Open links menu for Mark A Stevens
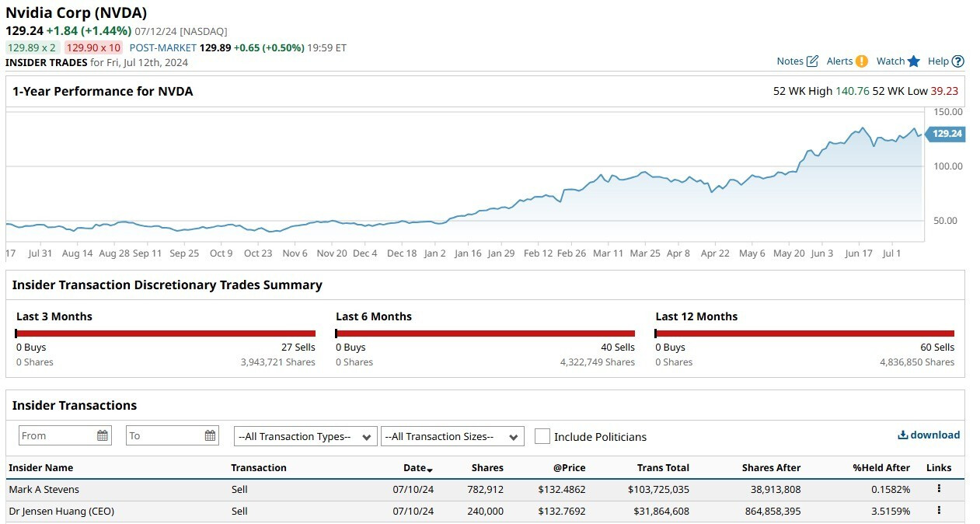This screenshot has width=980, height=524. (x=939, y=489)
